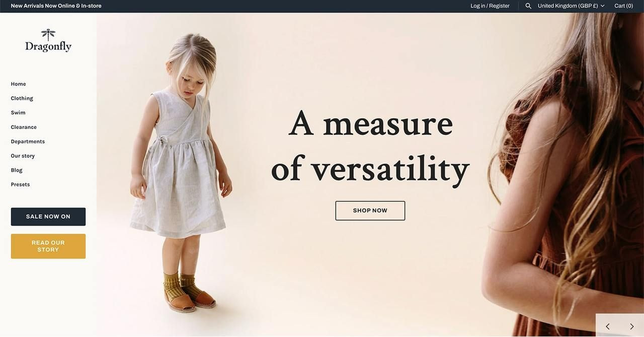Click the hero image of girl in linen dress
The height and width of the screenshot is (337, 644).
tap(181, 171)
